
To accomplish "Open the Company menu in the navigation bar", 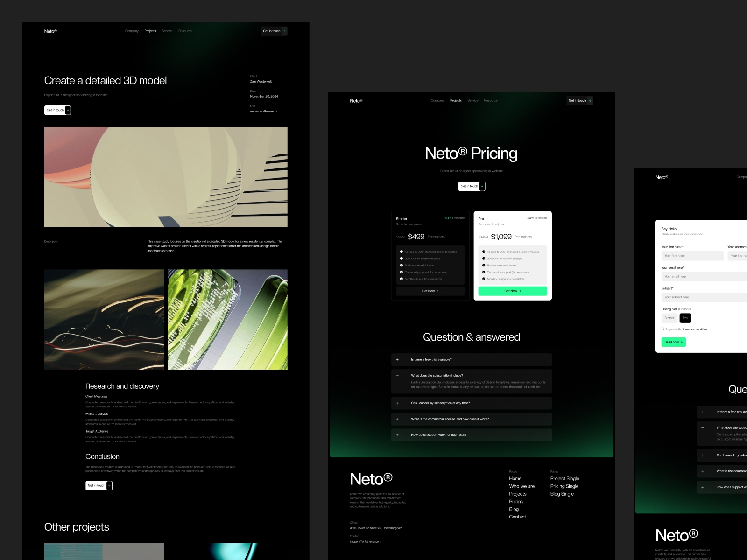I will [437, 100].
